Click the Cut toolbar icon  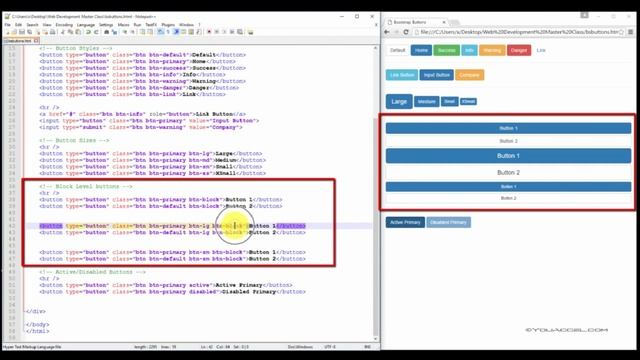[x=62, y=32]
